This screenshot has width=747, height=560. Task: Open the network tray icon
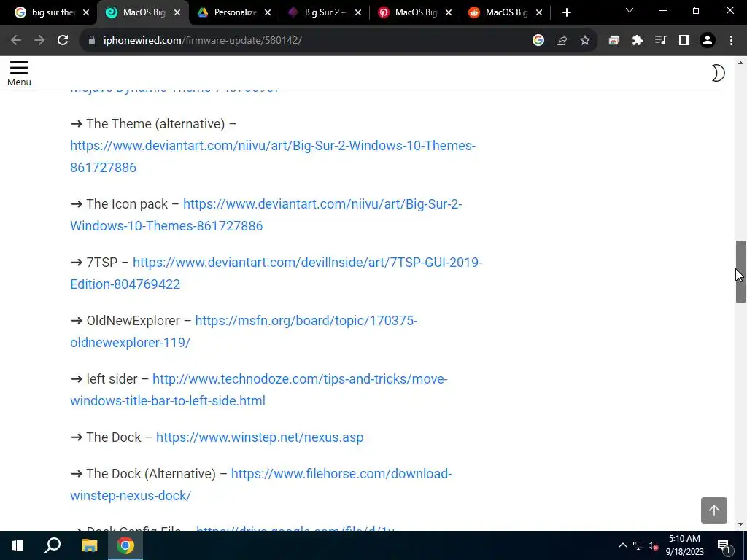click(x=638, y=545)
